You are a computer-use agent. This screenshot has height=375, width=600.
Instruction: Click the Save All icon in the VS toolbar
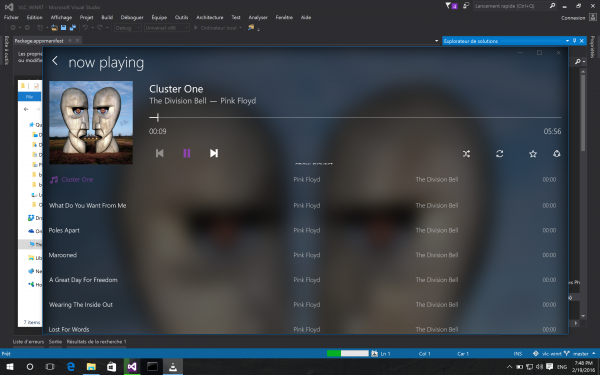pyautogui.click(x=72, y=28)
